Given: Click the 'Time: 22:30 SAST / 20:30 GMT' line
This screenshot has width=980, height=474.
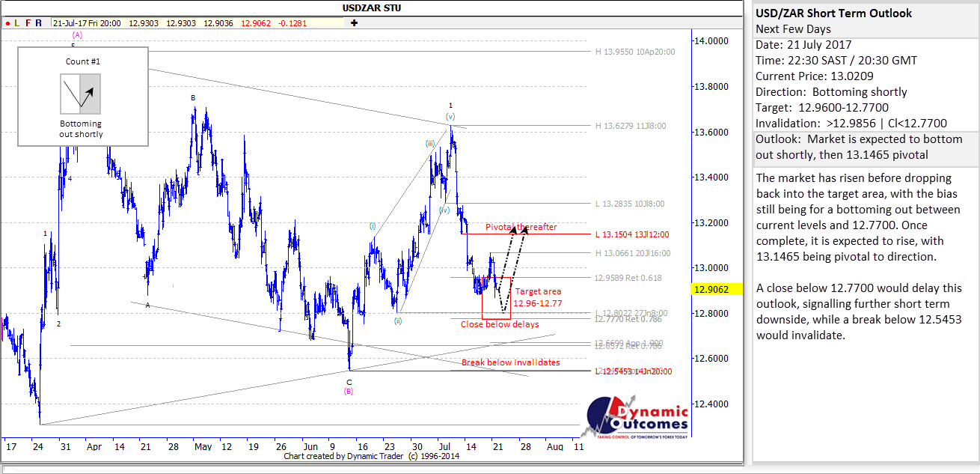Looking at the screenshot, I should coord(836,61).
